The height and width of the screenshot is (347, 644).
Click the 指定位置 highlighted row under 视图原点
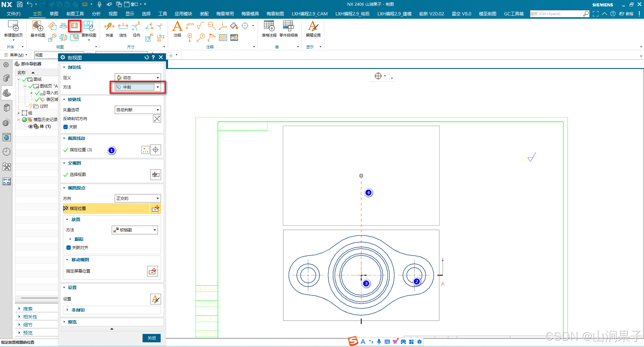pos(106,209)
